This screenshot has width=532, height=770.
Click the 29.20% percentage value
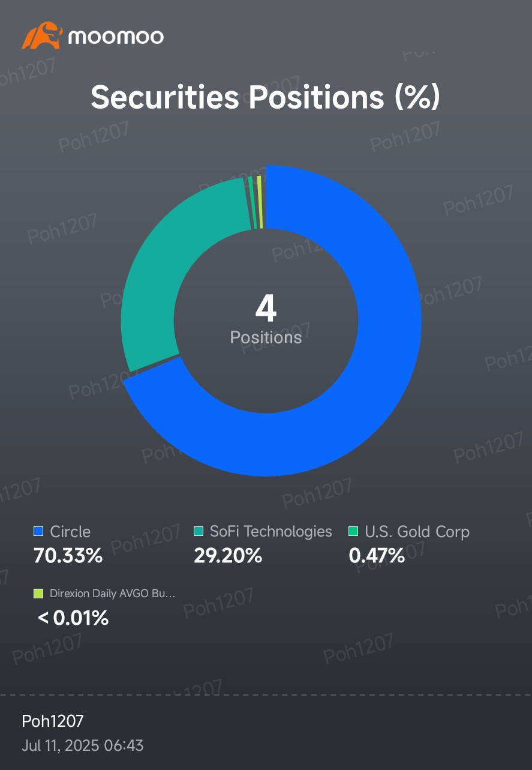coord(228,556)
